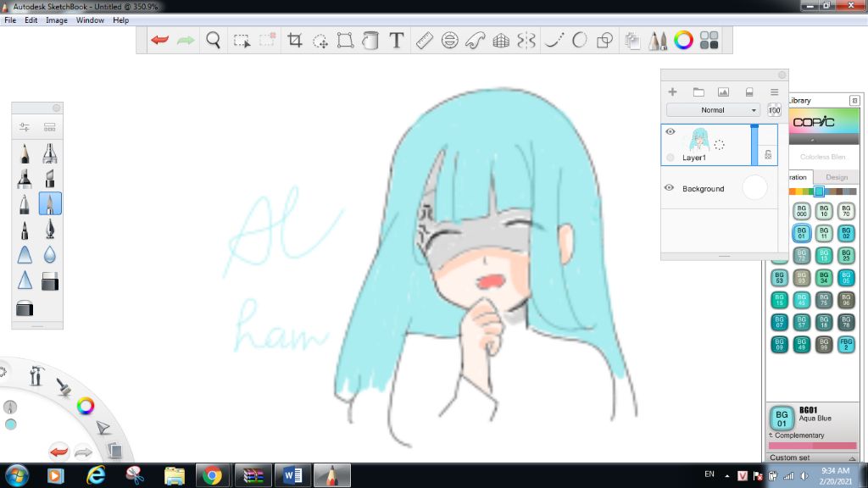Open the Layer Editor icon in toolbar
Viewport: 868px width, 488px height.
click(x=632, y=41)
